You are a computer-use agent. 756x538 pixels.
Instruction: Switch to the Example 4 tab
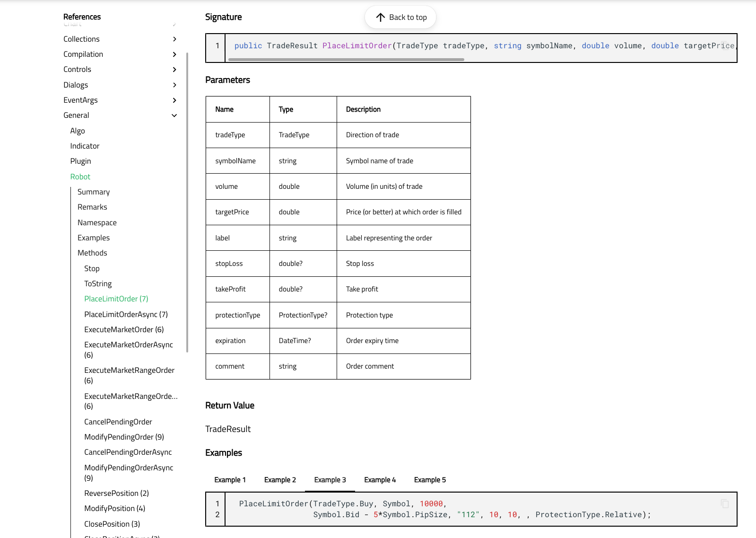coord(380,480)
